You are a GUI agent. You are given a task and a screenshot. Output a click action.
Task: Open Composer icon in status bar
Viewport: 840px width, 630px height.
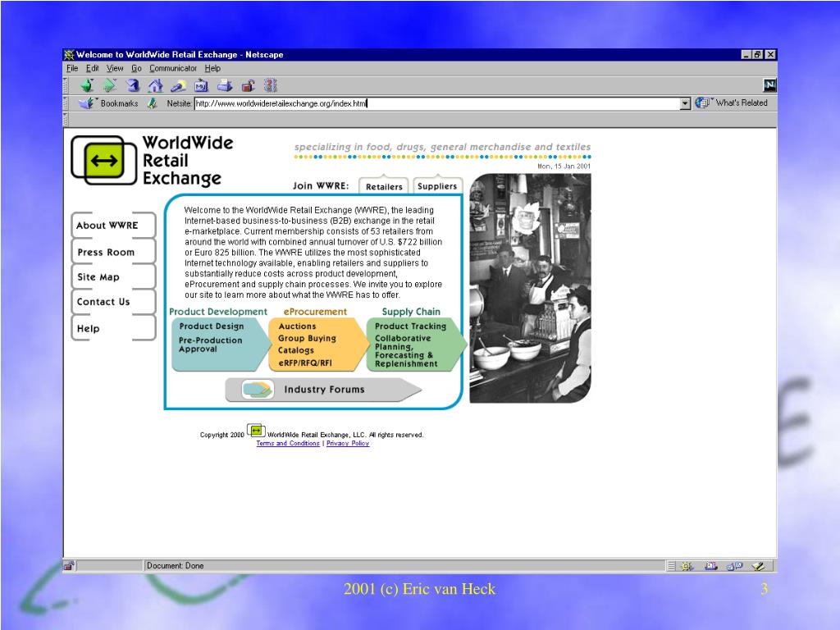(758, 566)
